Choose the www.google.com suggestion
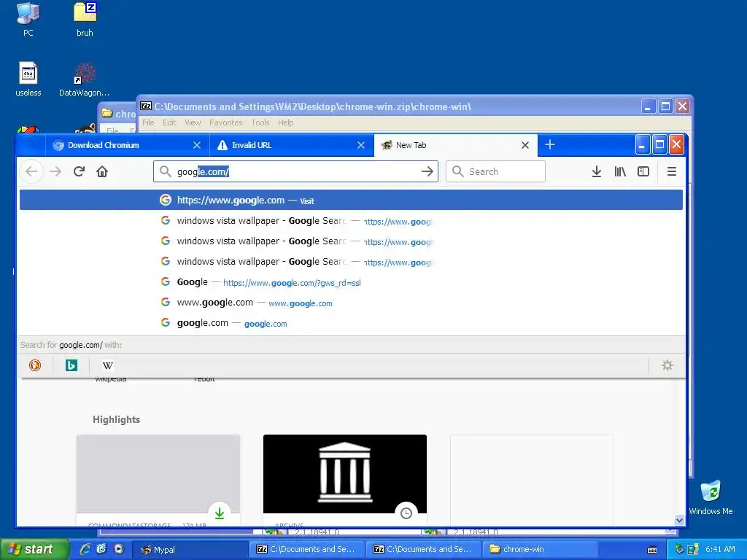The image size is (747, 560). pos(351,303)
